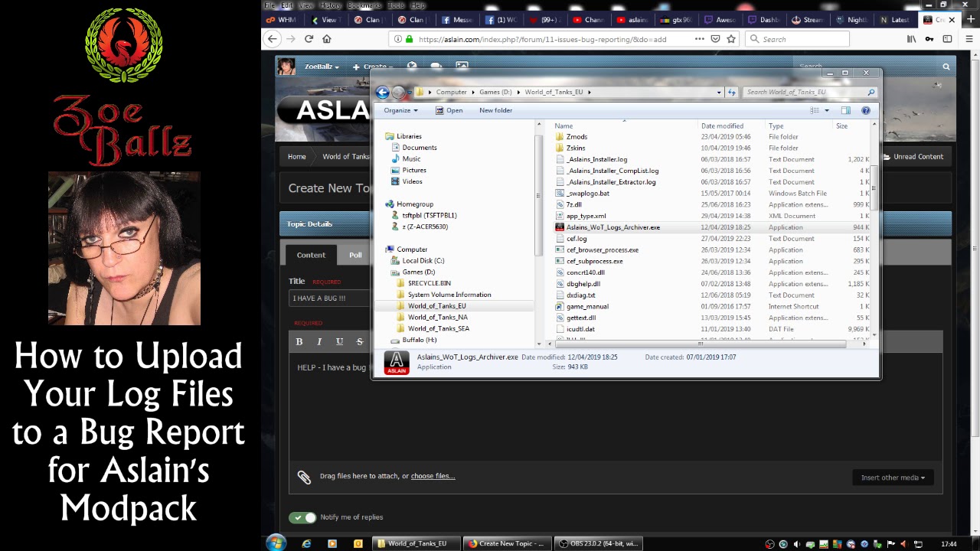Switch to the Poll tab

tap(355, 255)
